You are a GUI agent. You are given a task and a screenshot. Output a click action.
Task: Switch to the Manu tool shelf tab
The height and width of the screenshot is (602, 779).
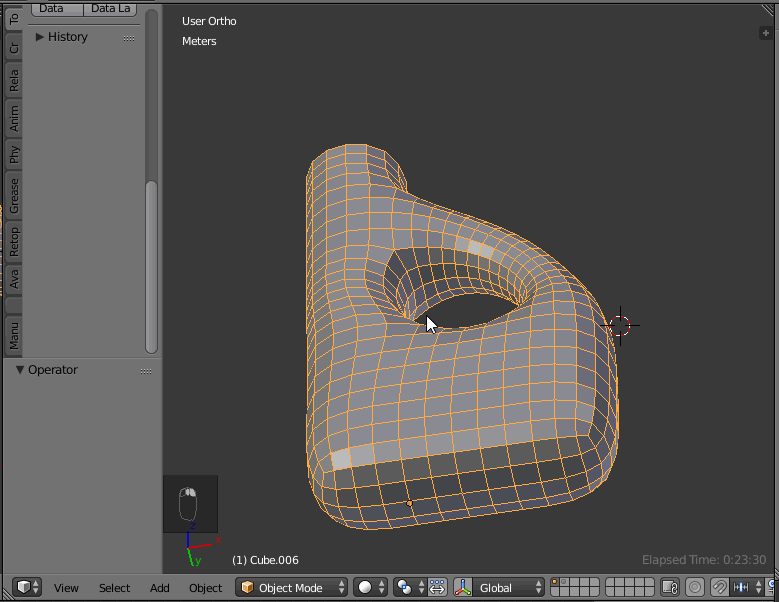pos(13,335)
